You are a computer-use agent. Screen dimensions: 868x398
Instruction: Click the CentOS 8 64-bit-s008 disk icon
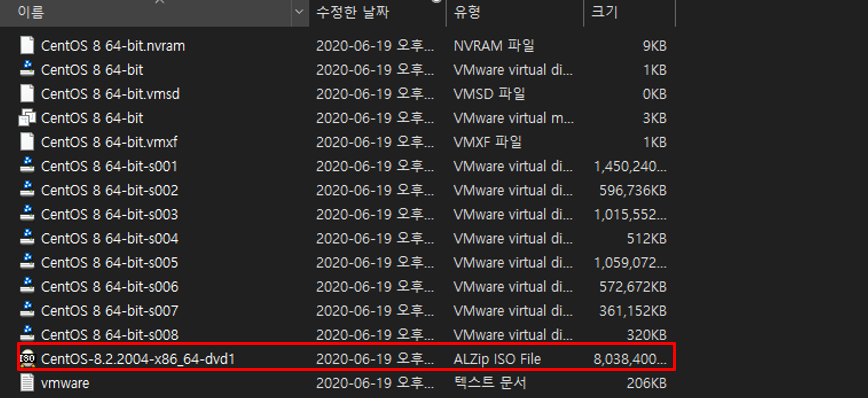pos(27,334)
